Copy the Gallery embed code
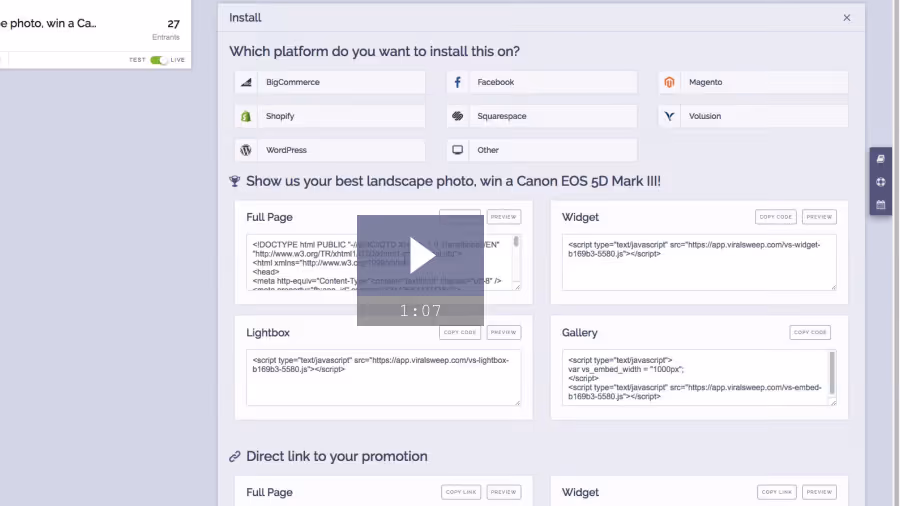The image size is (900, 506). click(810, 332)
